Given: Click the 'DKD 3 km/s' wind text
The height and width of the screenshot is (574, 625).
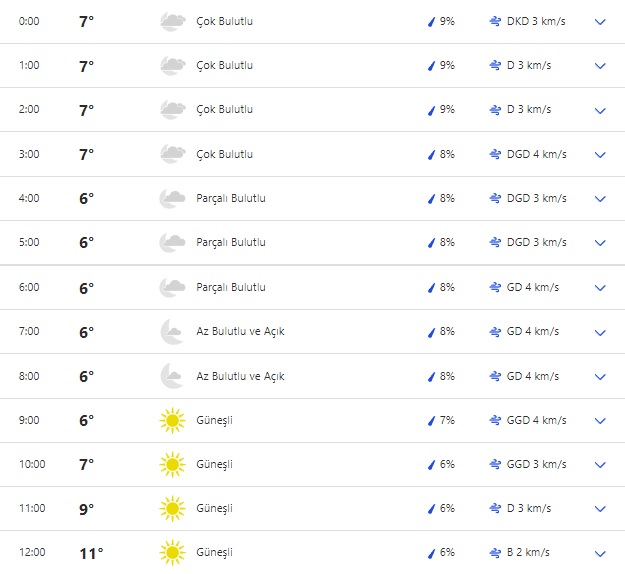Looking at the screenshot, I should 537,21.
